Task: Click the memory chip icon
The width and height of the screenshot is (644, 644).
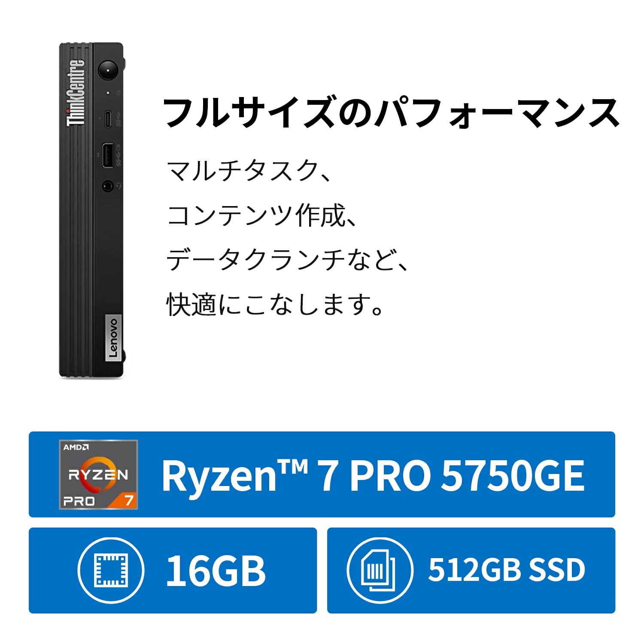Action: pyautogui.click(x=111, y=571)
